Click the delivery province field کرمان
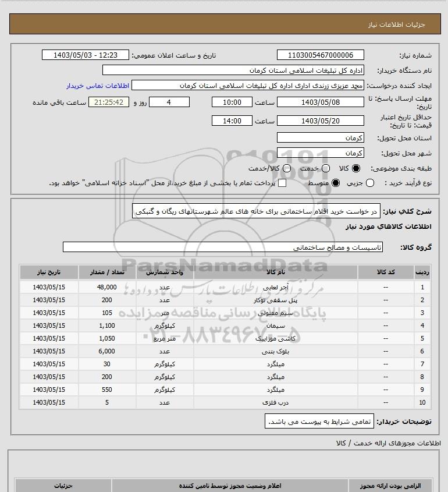This screenshot has height=492, width=448. (x=321, y=138)
